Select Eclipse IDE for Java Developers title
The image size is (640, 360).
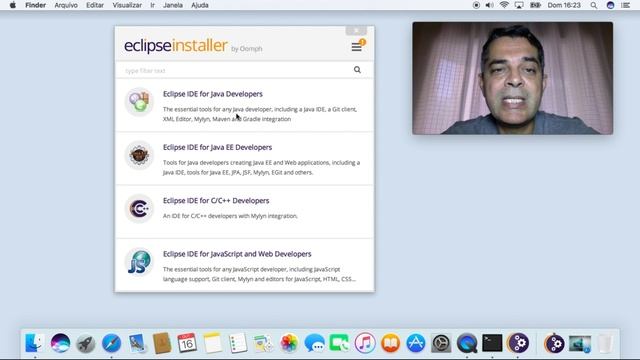pyautogui.click(x=213, y=94)
